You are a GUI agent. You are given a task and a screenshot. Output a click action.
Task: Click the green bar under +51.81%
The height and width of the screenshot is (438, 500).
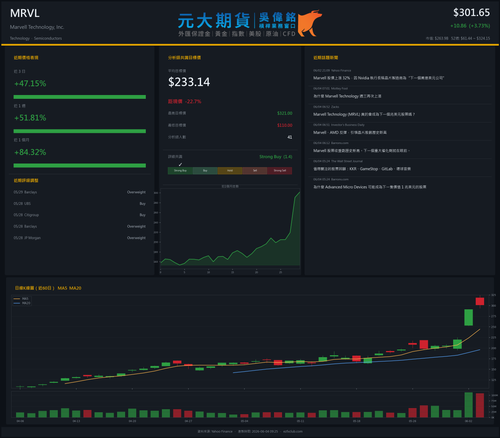80,131
